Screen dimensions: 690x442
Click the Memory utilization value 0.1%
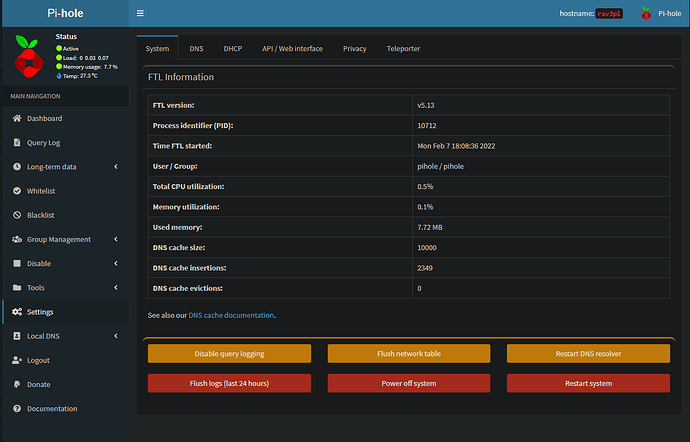425,206
